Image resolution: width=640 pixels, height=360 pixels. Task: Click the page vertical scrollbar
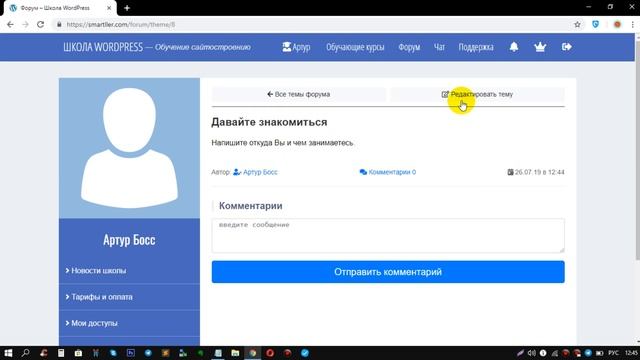pos(637,149)
